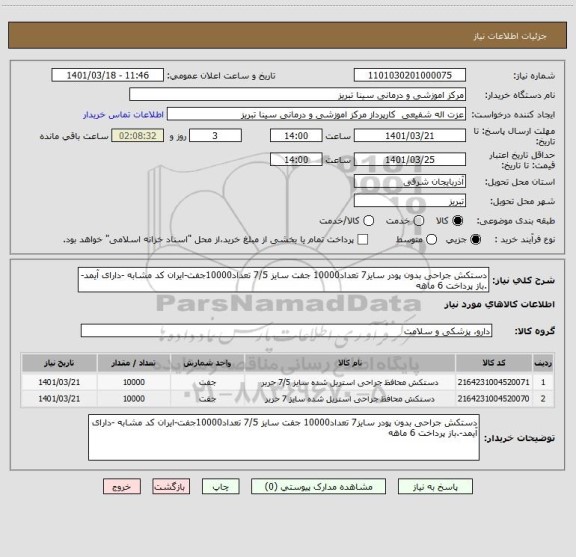Click the requester field 'عزت اله شفیعی'
The image size is (576, 557).
point(316,114)
